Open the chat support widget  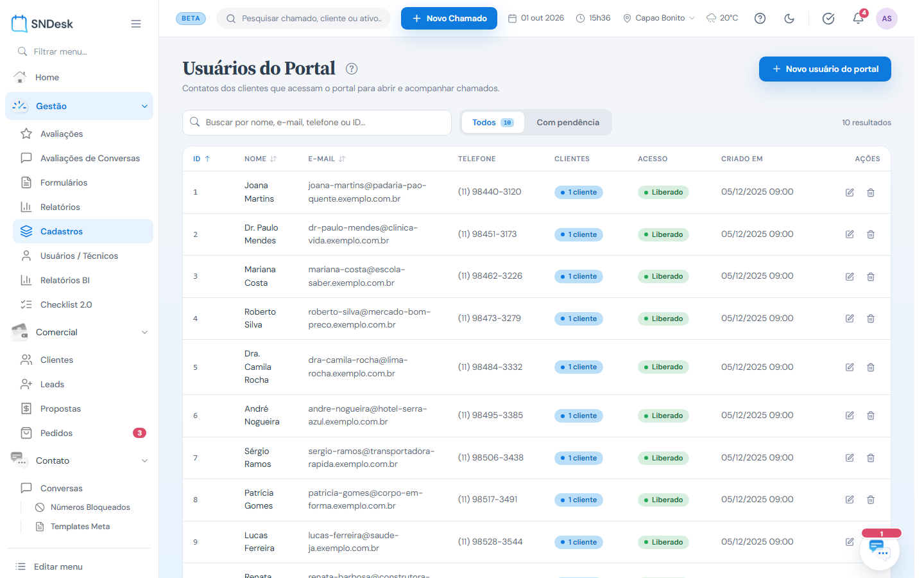click(879, 550)
